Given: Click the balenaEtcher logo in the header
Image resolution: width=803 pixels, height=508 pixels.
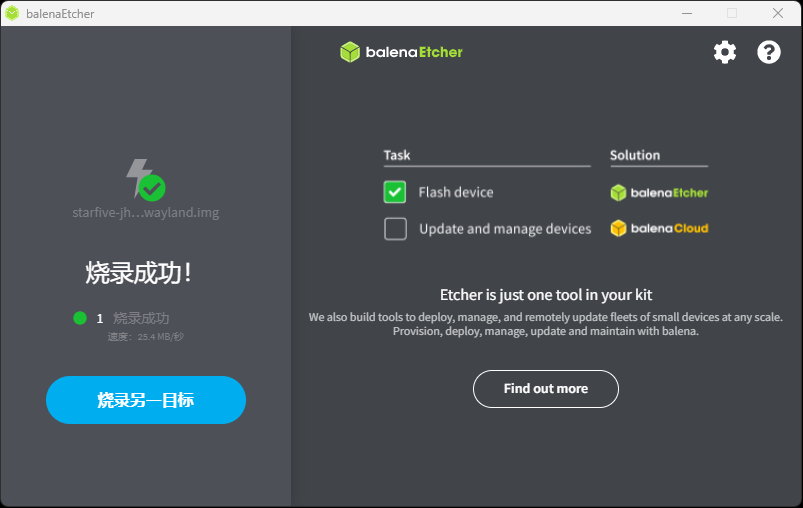Looking at the screenshot, I should [x=401, y=52].
